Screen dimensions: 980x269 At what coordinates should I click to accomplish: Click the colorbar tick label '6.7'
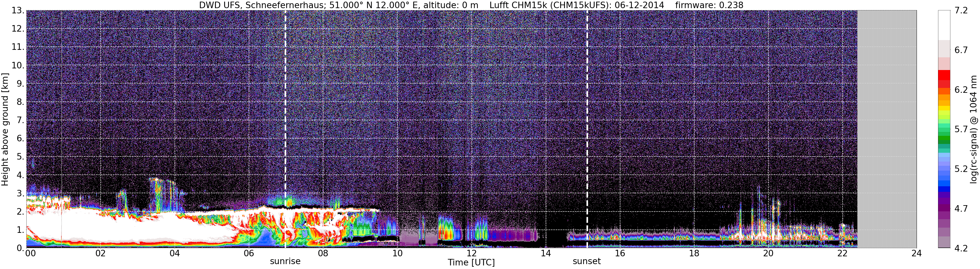(961, 50)
